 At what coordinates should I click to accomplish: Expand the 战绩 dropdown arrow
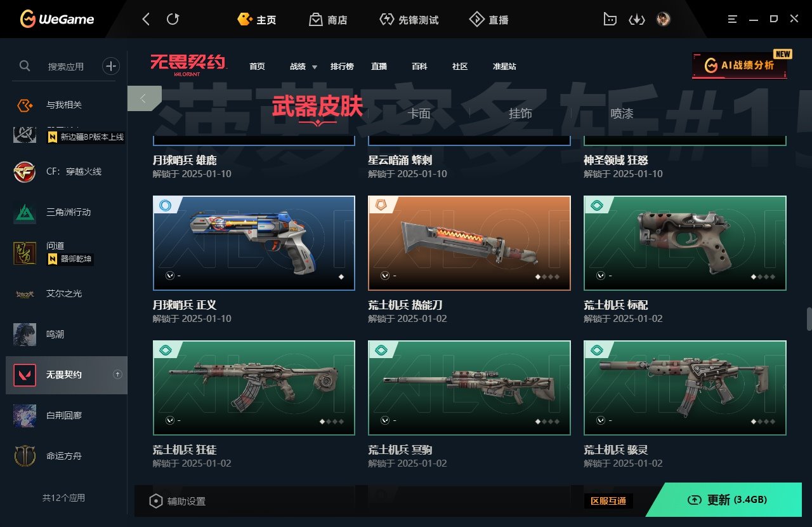click(315, 67)
